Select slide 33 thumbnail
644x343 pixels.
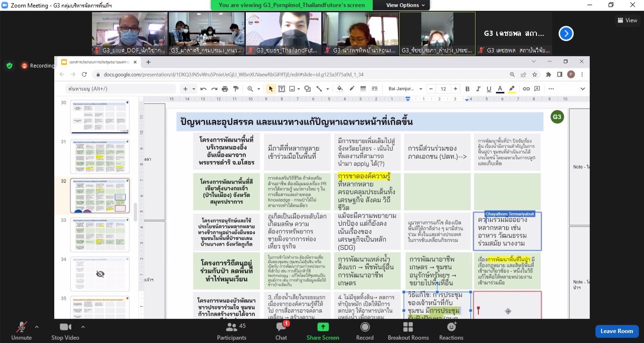click(x=100, y=234)
